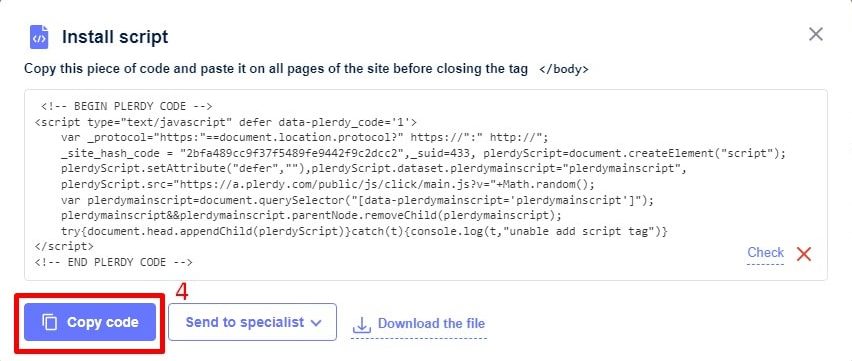
Task: Click the closing </script> tag line
Action: 64,246
